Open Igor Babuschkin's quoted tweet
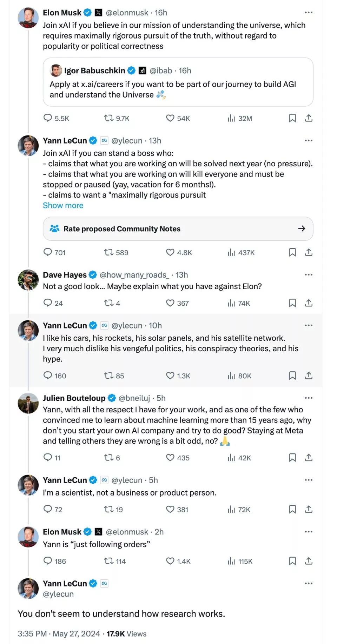The height and width of the screenshot is (644, 337). click(x=178, y=82)
